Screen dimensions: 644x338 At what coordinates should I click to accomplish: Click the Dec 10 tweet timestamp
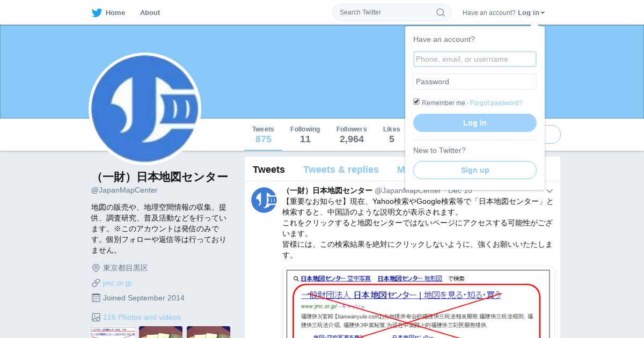coord(460,190)
